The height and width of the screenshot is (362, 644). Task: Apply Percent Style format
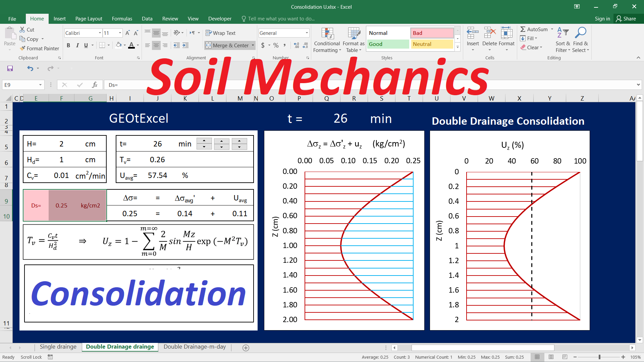coord(276,45)
